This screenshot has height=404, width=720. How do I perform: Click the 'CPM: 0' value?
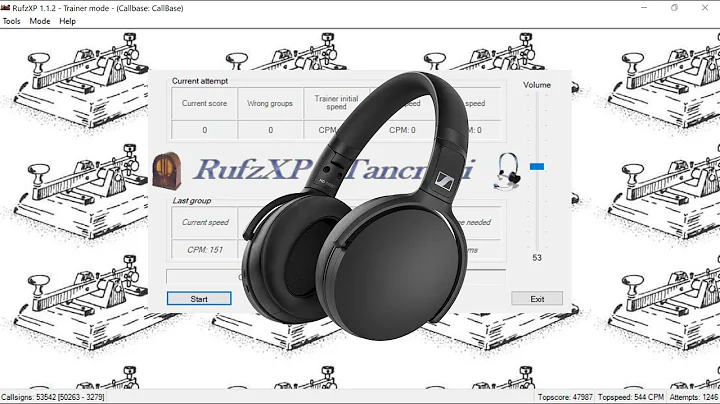click(x=402, y=130)
